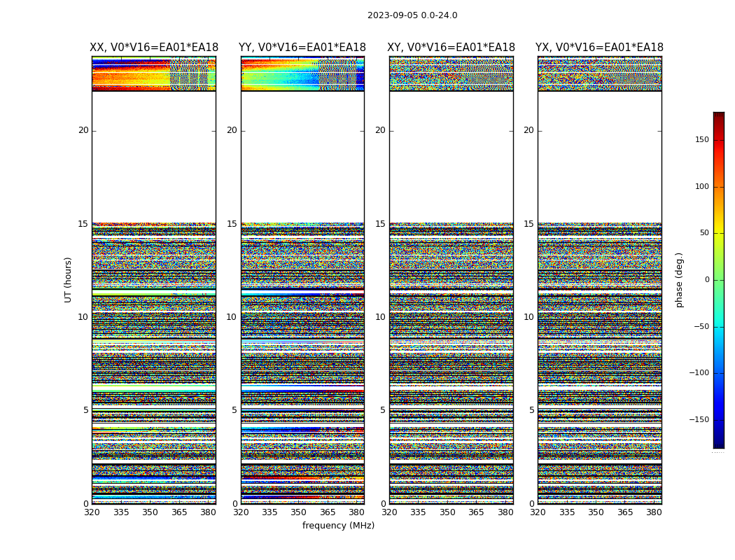The height and width of the screenshot is (560, 735).
Task: Click the 100 tick label on colorbar
Action: coord(702,186)
